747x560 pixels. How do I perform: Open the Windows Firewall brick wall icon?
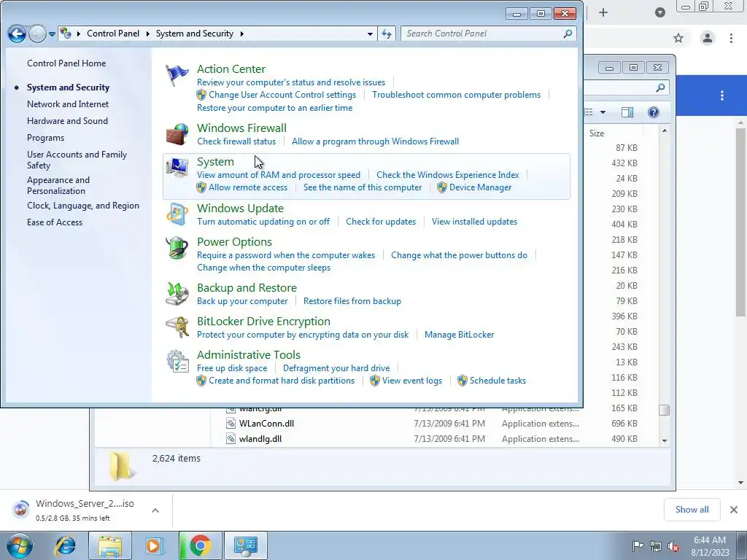point(177,134)
